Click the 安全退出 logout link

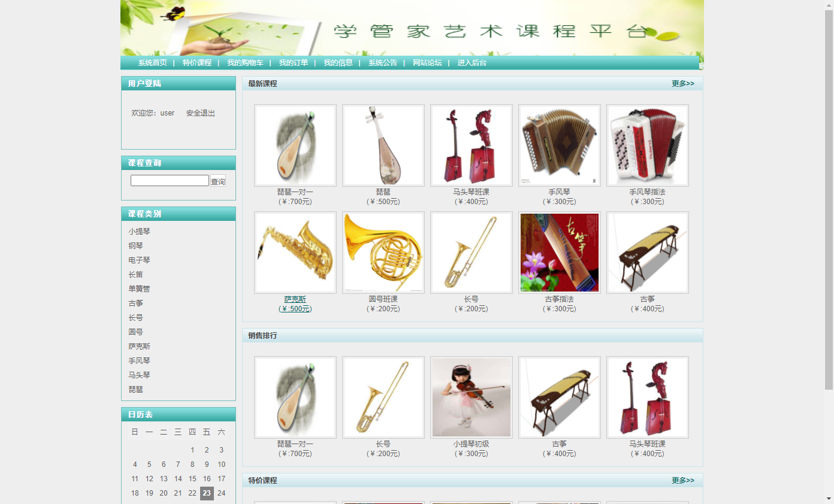pos(200,113)
